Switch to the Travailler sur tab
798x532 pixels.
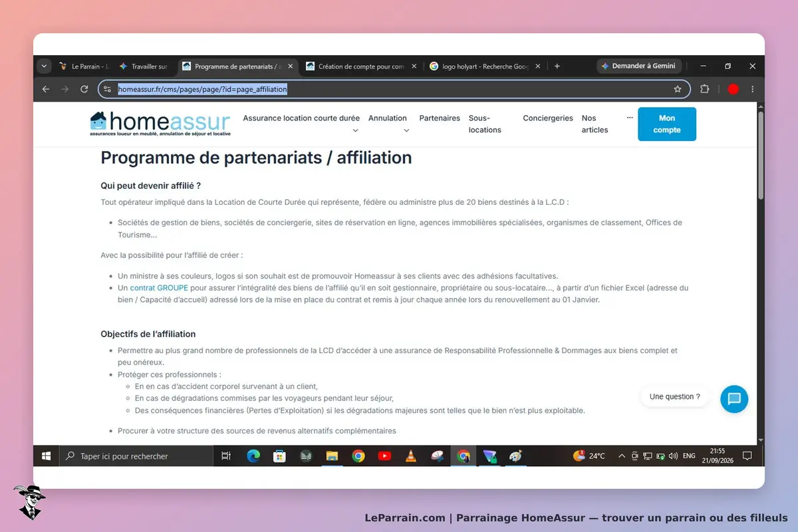click(144, 66)
